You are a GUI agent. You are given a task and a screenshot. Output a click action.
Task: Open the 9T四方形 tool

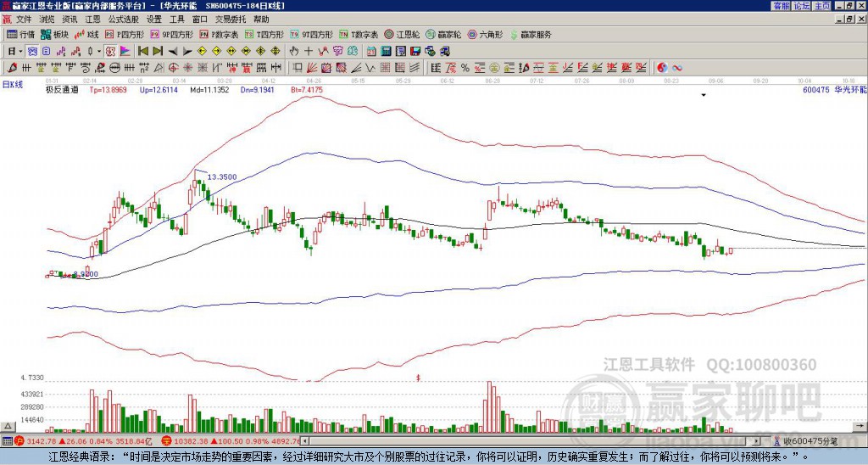click(x=312, y=34)
